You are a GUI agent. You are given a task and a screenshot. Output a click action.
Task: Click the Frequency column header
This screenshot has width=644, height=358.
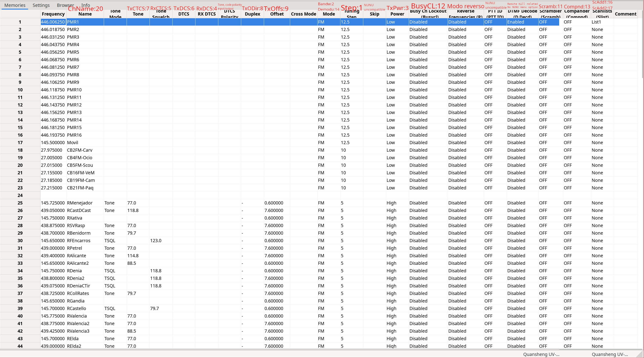(53, 14)
